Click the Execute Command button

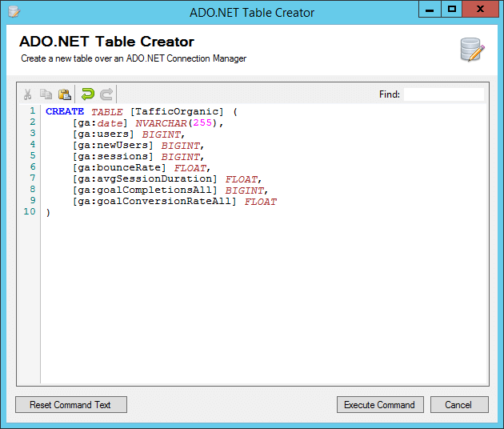(380, 404)
